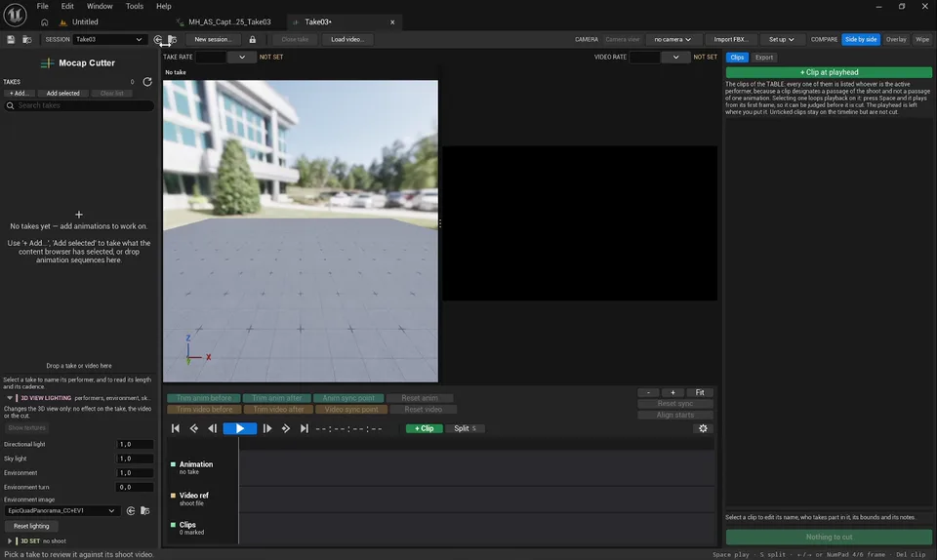Viewport: 937px width, 560px height.
Task: Open the Session Take03 dropdown
Action: [x=109, y=39]
